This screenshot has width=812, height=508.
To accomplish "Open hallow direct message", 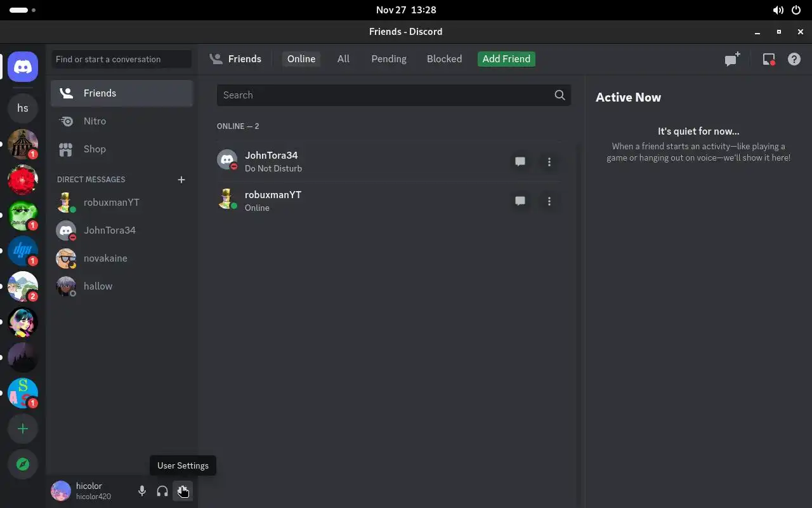I will pyautogui.click(x=122, y=286).
